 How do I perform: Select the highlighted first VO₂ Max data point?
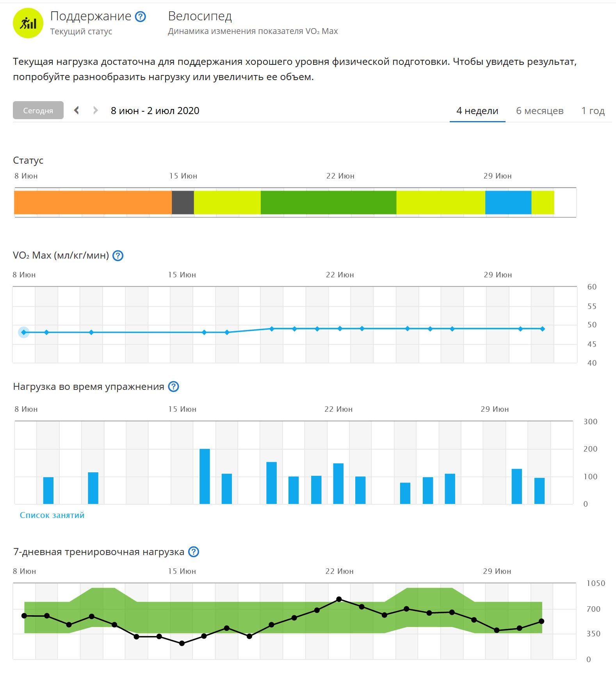[24, 332]
